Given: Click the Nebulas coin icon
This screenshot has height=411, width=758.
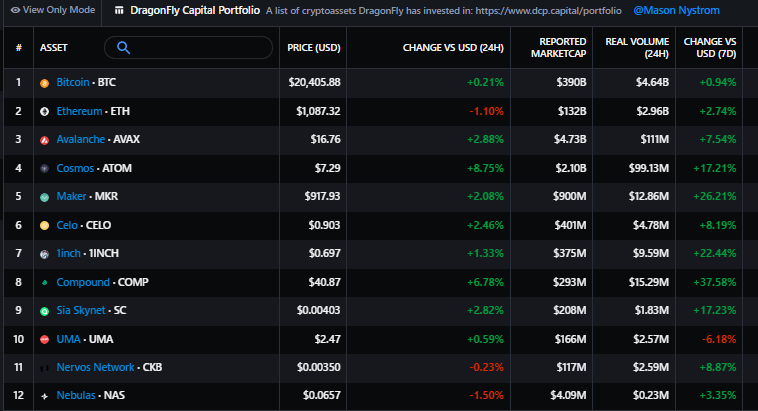Looking at the screenshot, I should pyautogui.click(x=44, y=396).
